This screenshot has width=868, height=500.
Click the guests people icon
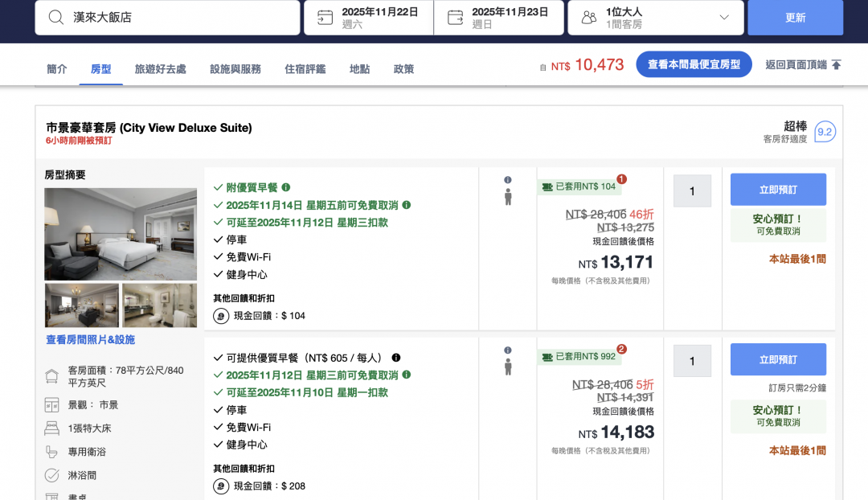point(589,18)
